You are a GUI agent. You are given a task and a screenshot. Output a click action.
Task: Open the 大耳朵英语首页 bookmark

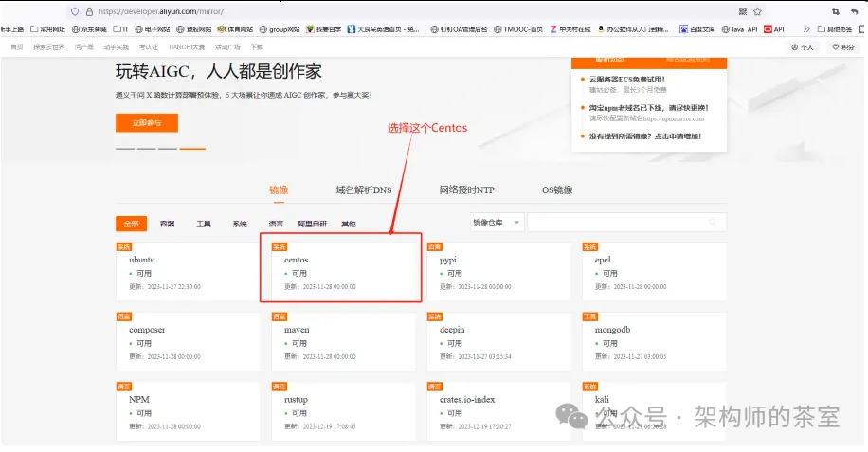(384, 29)
